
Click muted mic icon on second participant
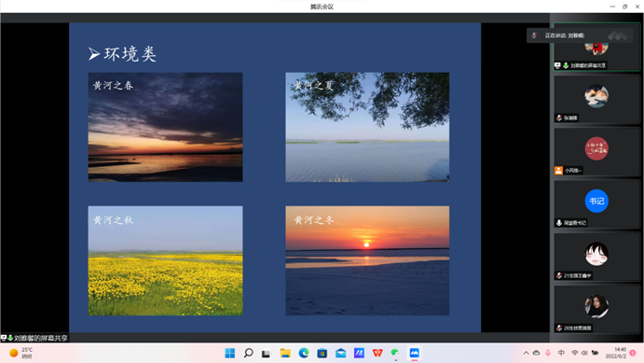pos(559,118)
